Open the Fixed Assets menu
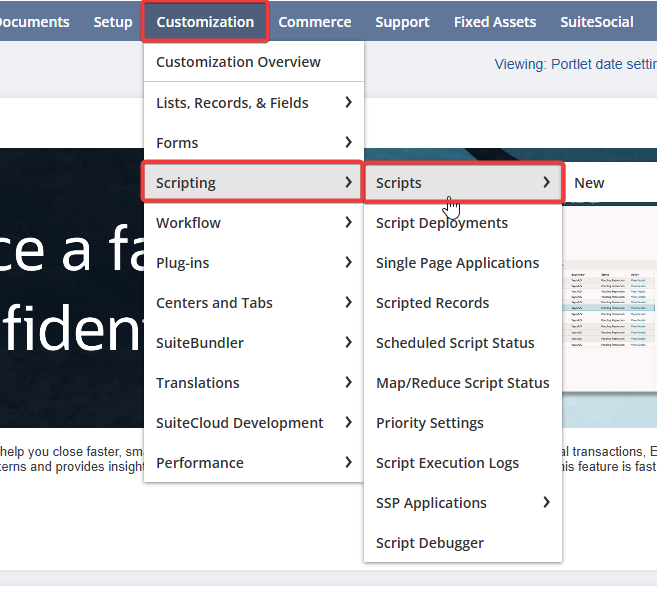 coord(495,22)
